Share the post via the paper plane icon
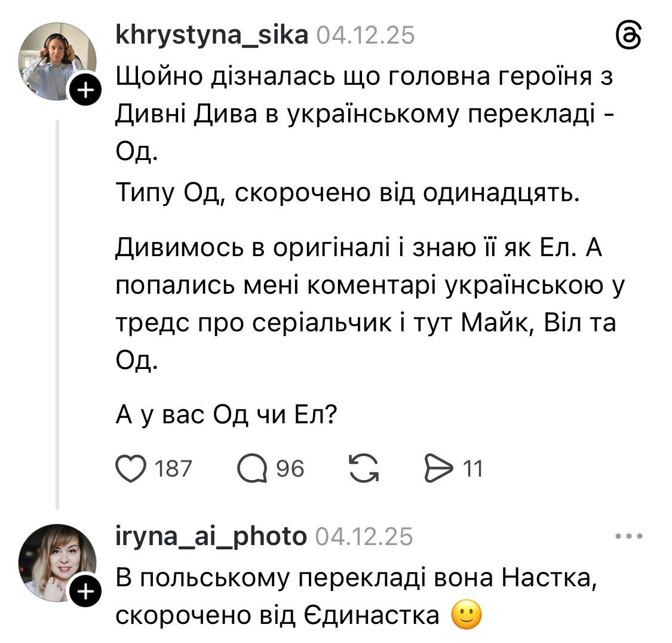Screen dimensions: 672x643 (439, 469)
